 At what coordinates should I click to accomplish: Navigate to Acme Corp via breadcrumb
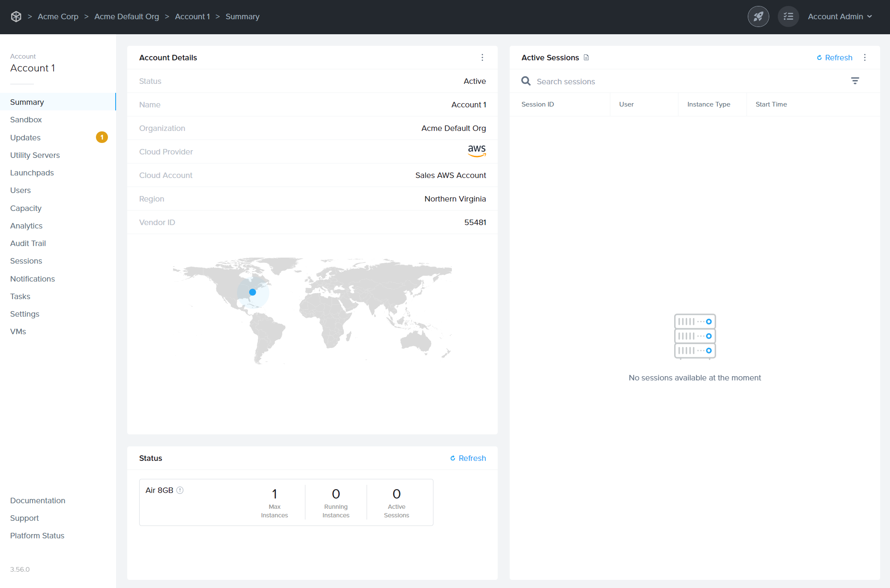tap(58, 16)
